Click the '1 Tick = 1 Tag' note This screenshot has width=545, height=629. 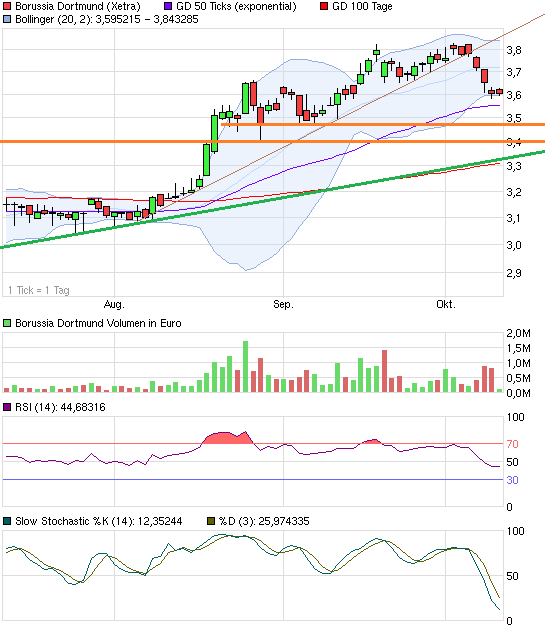[x=39, y=290]
